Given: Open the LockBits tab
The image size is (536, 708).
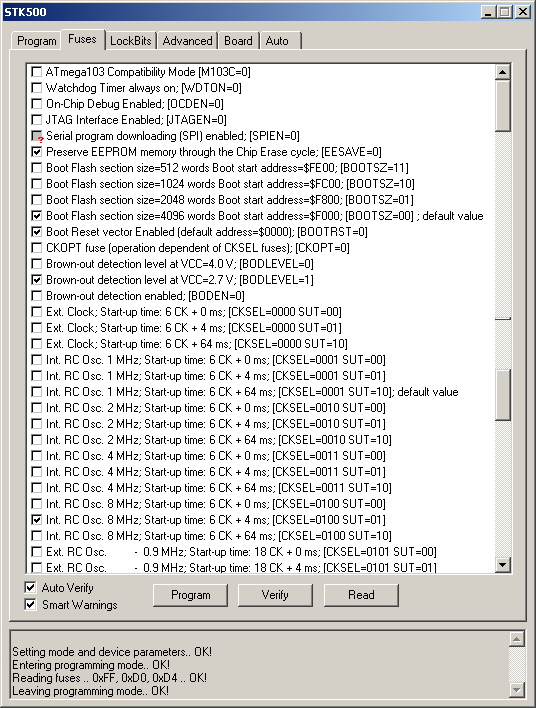Looking at the screenshot, I should [x=131, y=41].
